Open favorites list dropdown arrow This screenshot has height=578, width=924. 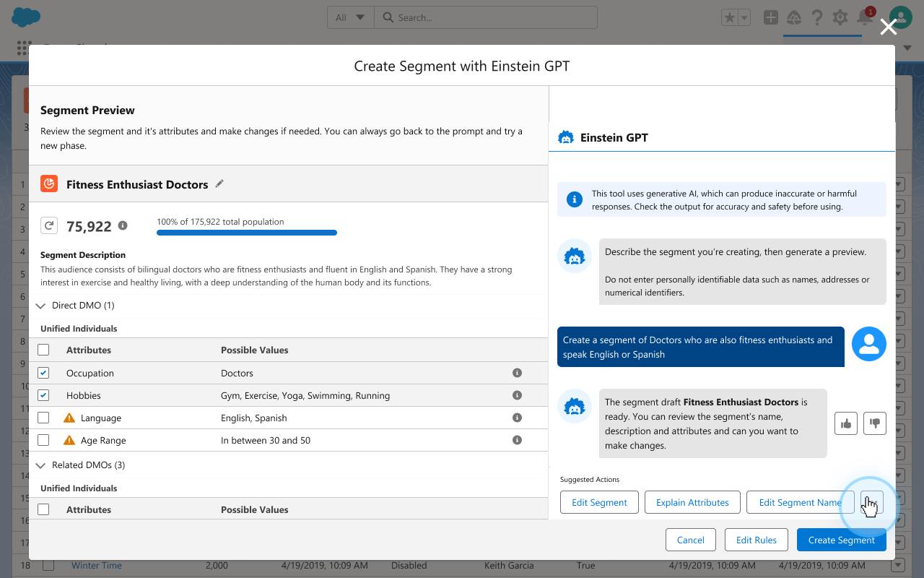tap(745, 17)
